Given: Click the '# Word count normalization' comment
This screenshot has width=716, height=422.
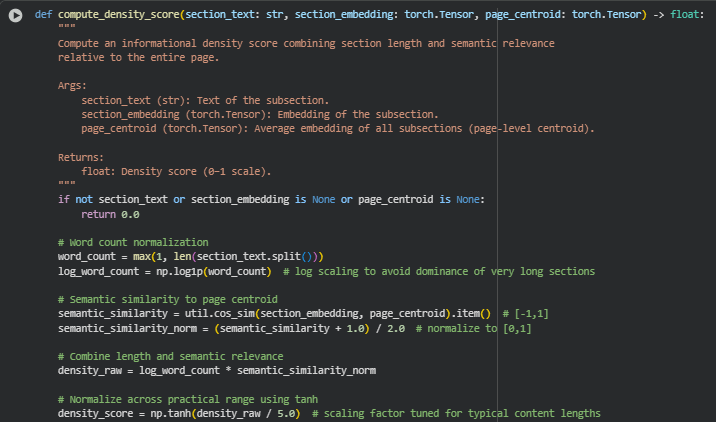Looking at the screenshot, I should [133, 242].
